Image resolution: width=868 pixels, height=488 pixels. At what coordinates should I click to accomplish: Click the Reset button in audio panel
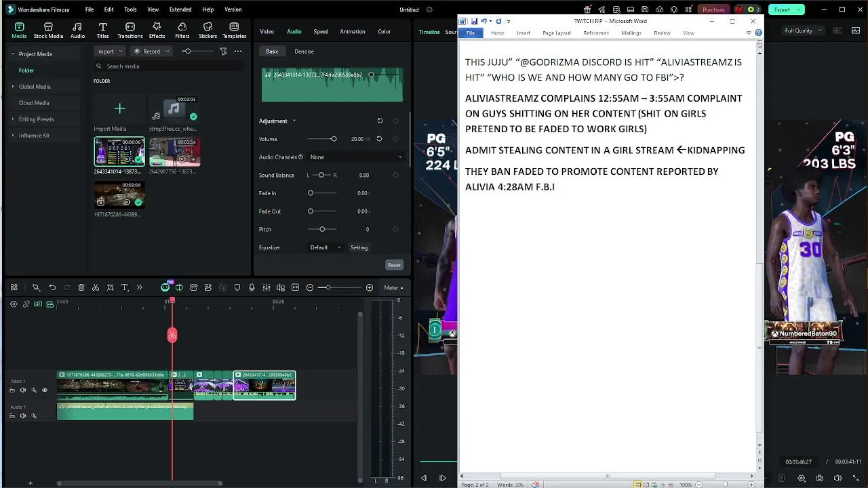click(394, 265)
